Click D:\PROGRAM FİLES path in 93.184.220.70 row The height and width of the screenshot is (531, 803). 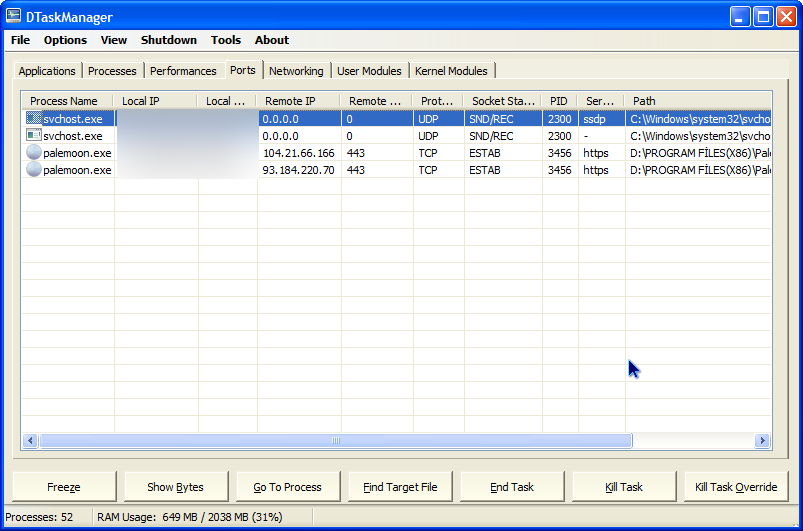point(701,169)
